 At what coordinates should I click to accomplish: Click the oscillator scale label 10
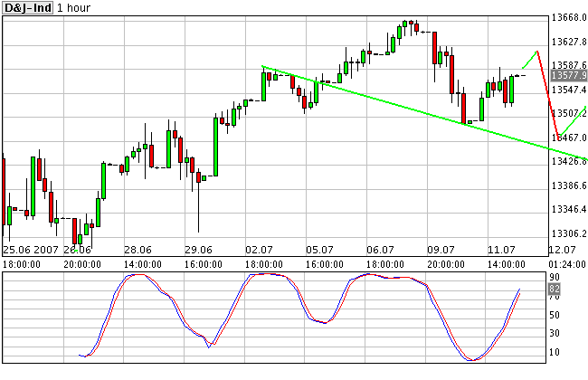555,352
